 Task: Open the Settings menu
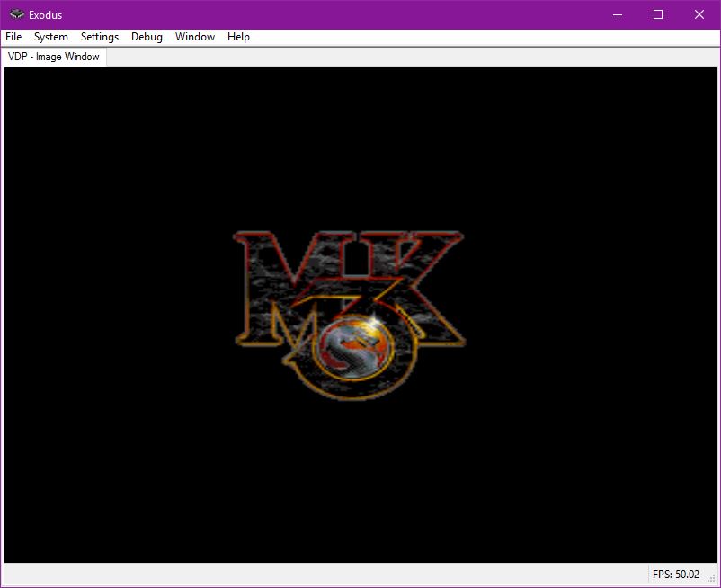100,37
